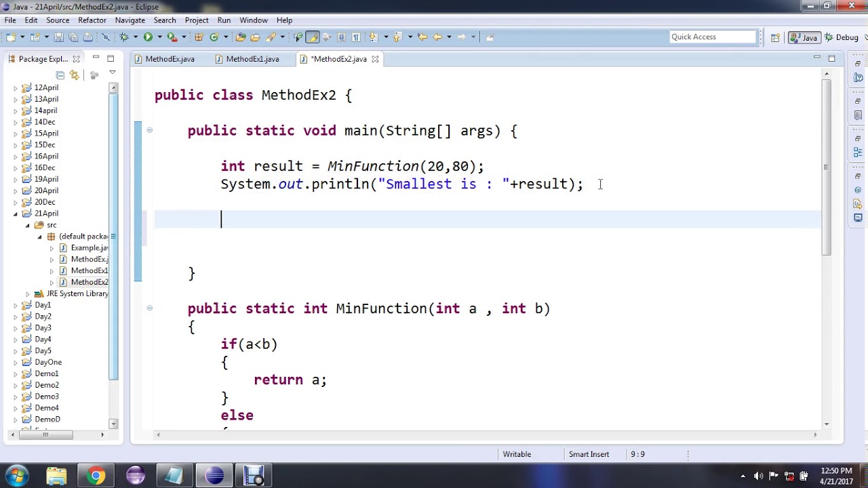Toggle Block Selection Mode icon

pyautogui.click(x=341, y=37)
